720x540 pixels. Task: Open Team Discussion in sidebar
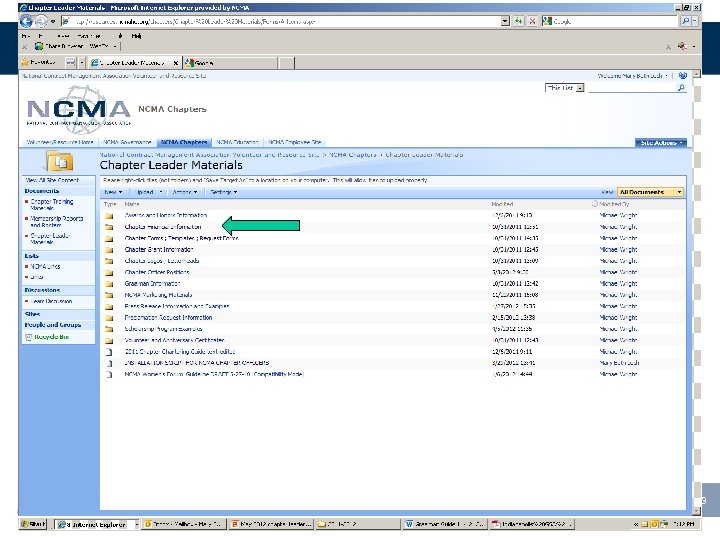pyautogui.click(x=51, y=302)
